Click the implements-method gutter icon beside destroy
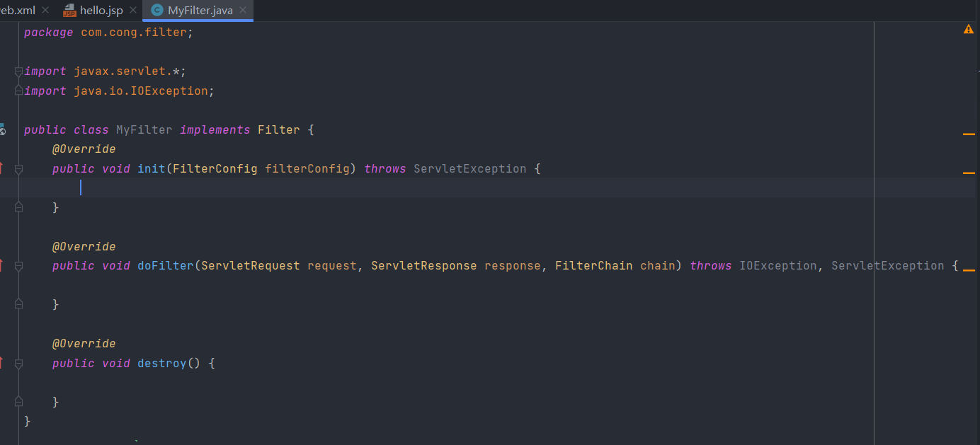This screenshot has height=445, width=980. pyautogui.click(x=1, y=363)
